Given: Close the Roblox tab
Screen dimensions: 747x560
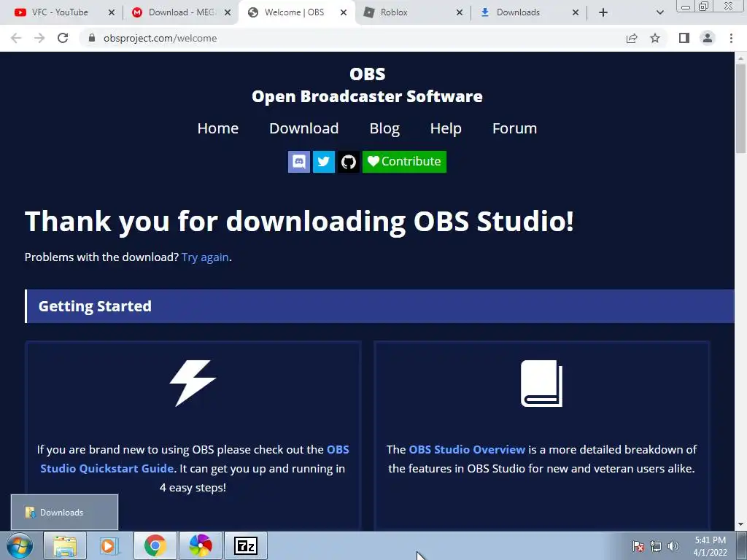Looking at the screenshot, I should (460, 12).
